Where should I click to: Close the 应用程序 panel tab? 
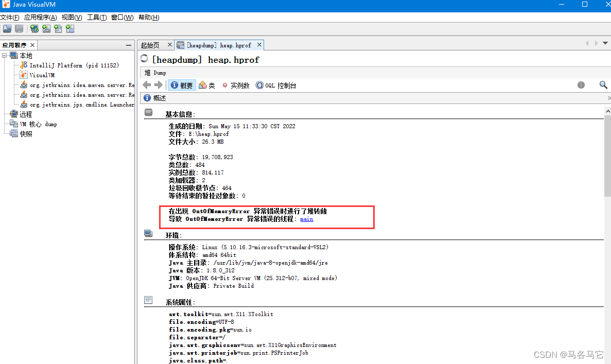point(32,45)
